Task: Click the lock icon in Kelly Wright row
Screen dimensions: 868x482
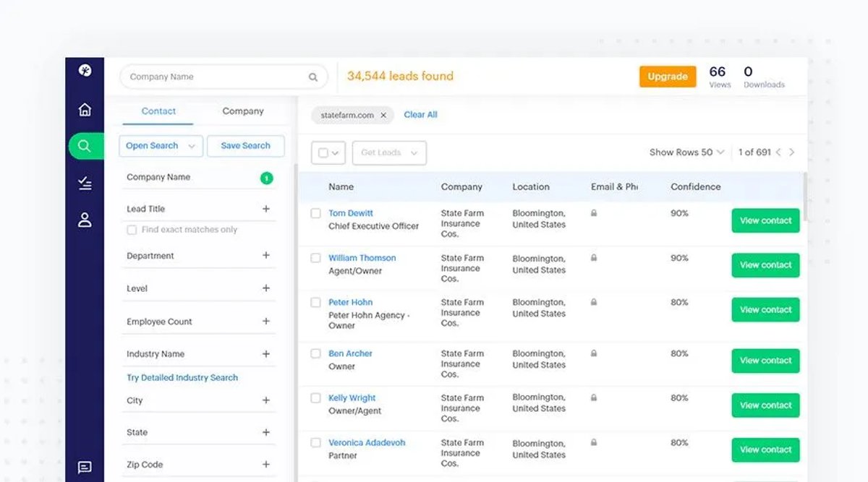Action: (x=594, y=397)
